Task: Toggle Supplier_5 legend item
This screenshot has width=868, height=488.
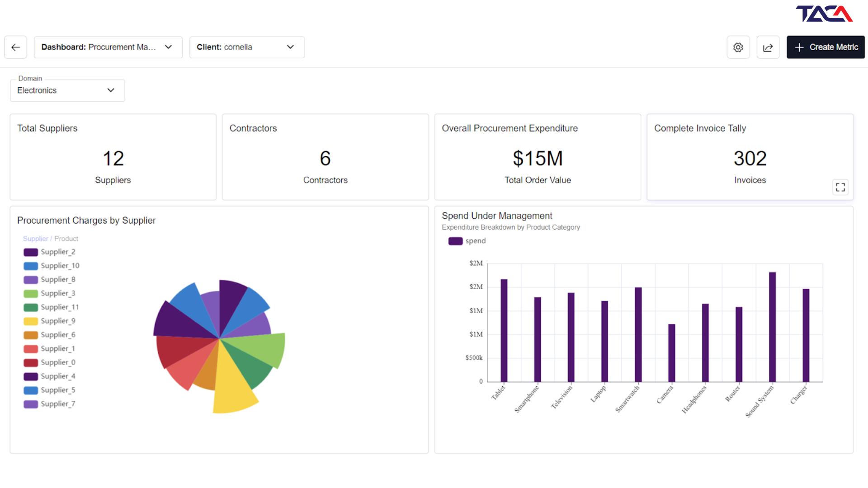Action: 50,390
